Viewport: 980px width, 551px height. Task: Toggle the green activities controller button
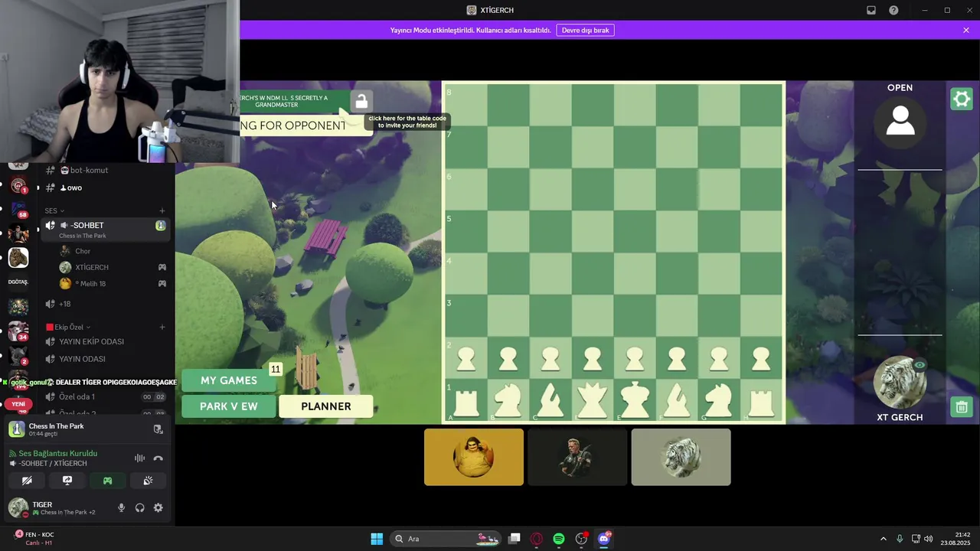pos(107,481)
